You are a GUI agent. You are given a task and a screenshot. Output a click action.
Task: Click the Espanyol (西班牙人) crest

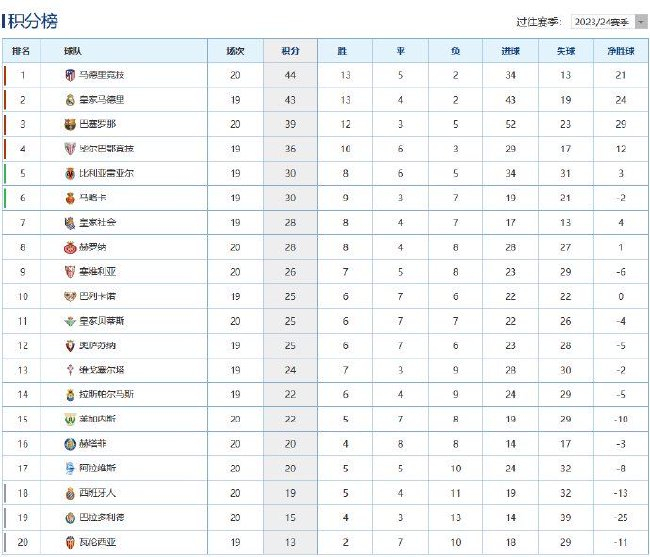70,493
